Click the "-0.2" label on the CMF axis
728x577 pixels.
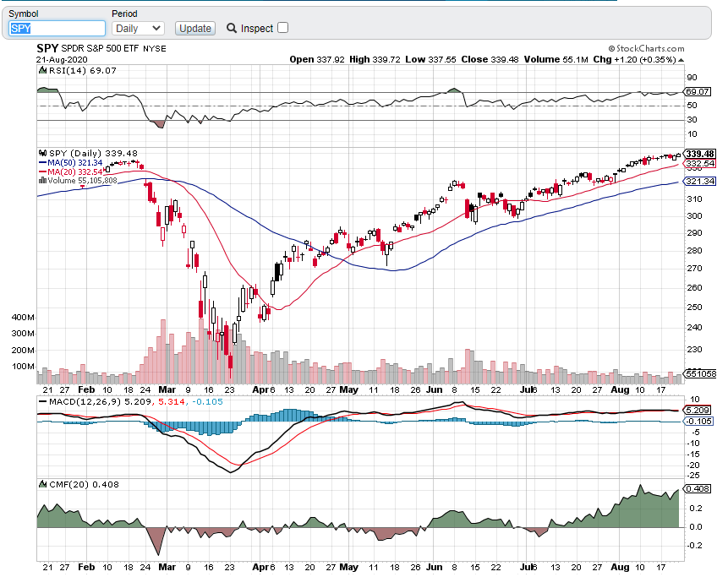[695, 546]
